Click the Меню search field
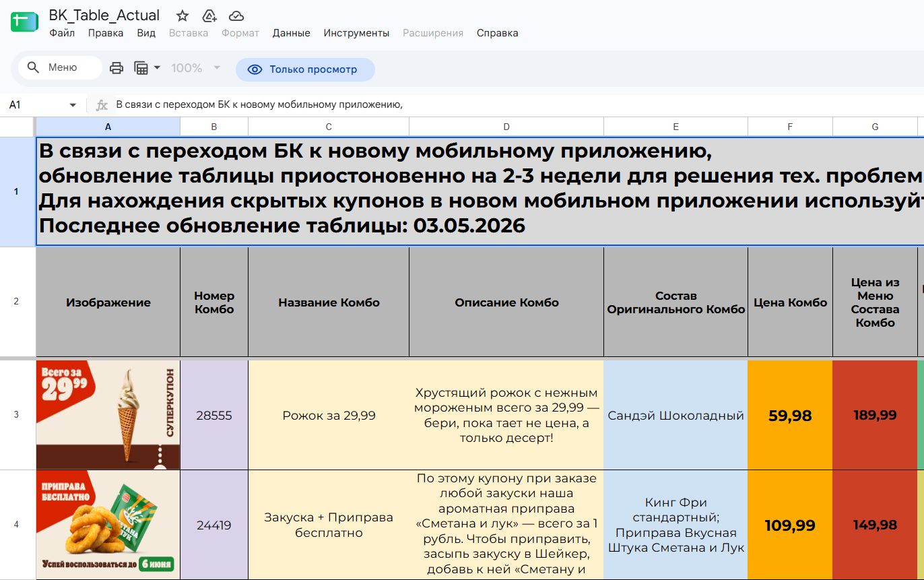Viewport: 924px width, 580px height. pos(61,68)
